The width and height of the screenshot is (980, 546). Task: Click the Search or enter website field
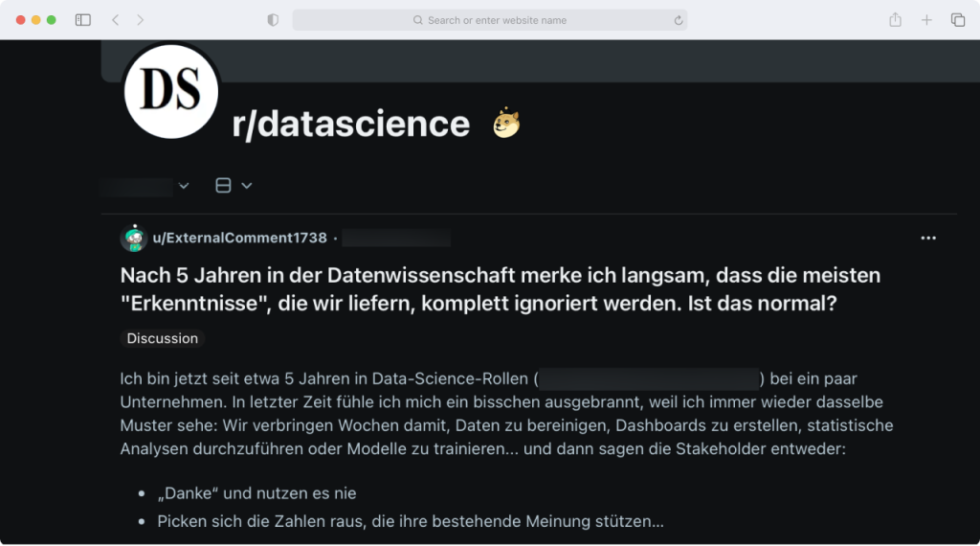490,20
